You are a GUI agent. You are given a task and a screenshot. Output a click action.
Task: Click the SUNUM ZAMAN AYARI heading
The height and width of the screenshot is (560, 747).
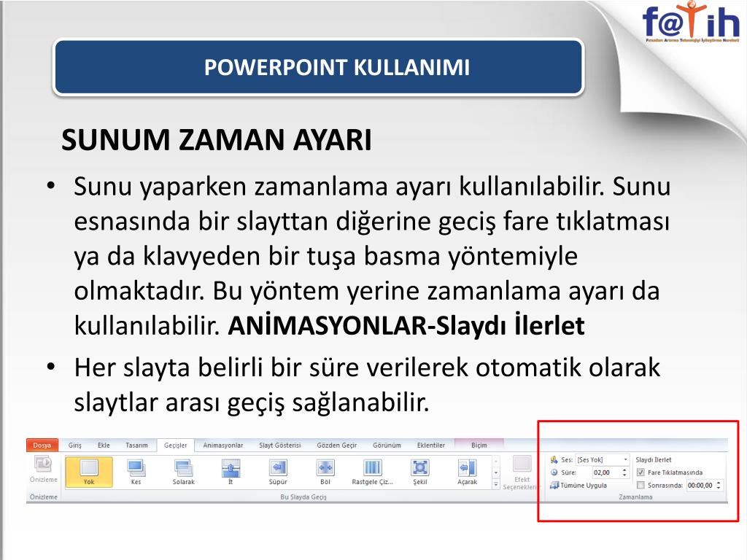click(x=216, y=140)
